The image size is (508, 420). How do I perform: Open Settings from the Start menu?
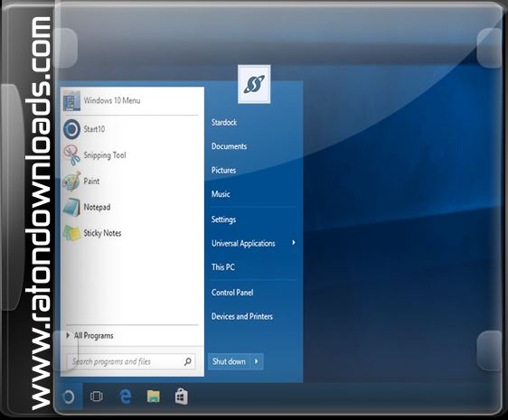[223, 219]
